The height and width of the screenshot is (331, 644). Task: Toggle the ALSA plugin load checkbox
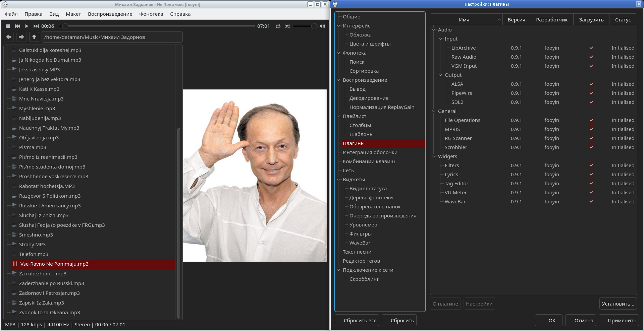click(x=591, y=84)
